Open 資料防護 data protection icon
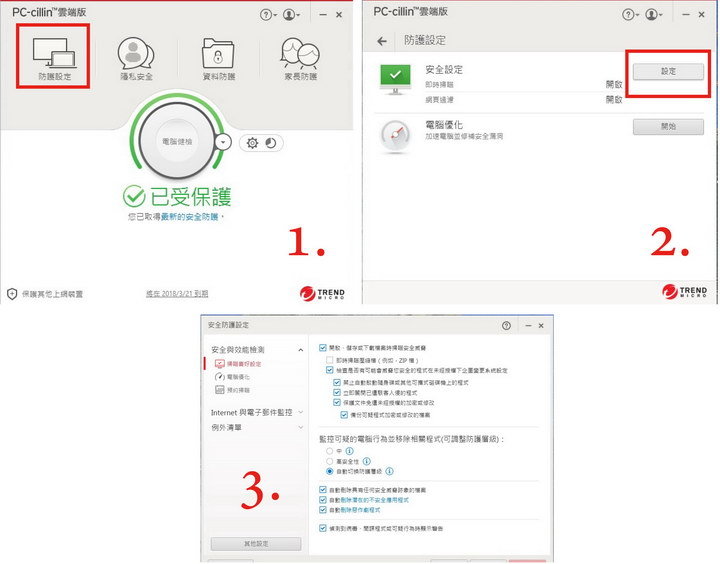 pyautogui.click(x=218, y=58)
